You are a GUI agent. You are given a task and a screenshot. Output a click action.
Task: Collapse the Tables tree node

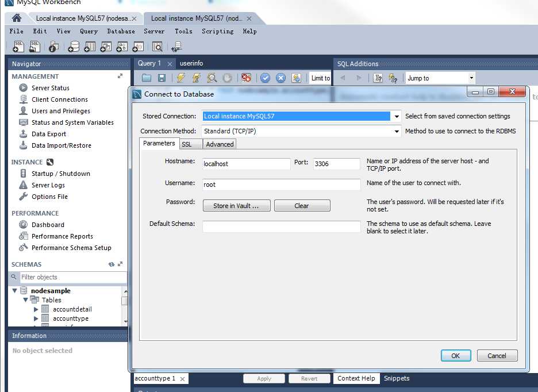[25, 300]
